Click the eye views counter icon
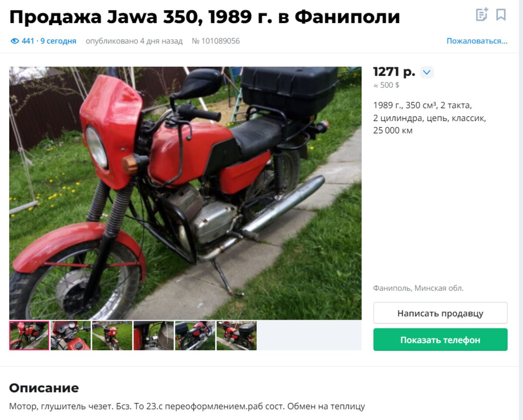This screenshot has width=523, height=420. [x=15, y=41]
